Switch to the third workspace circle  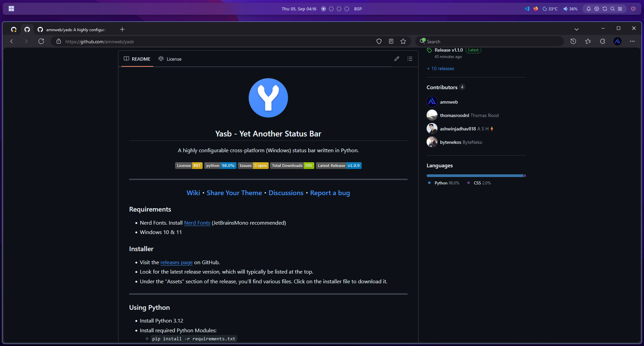pos(339,9)
